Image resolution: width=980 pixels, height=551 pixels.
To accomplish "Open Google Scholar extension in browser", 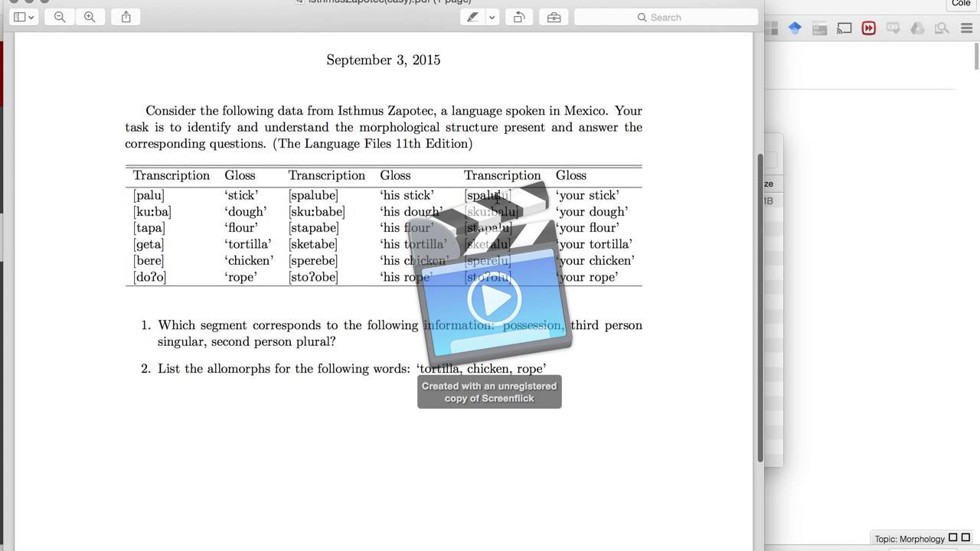I will tap(795, 28).
